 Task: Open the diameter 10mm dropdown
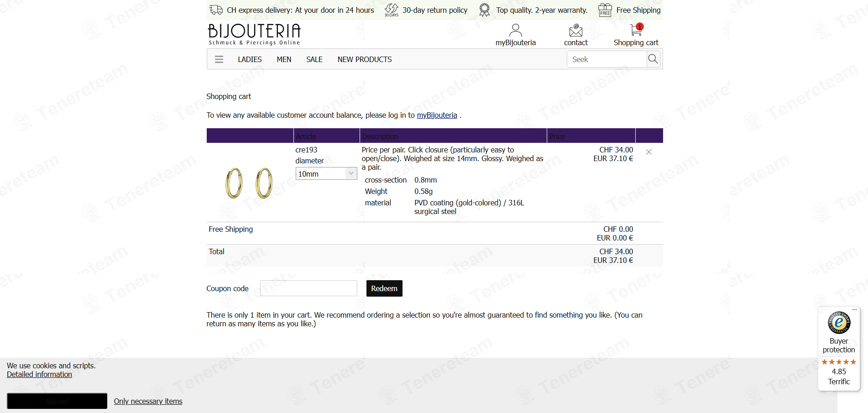pyautogui.click(x=326, y=173)
